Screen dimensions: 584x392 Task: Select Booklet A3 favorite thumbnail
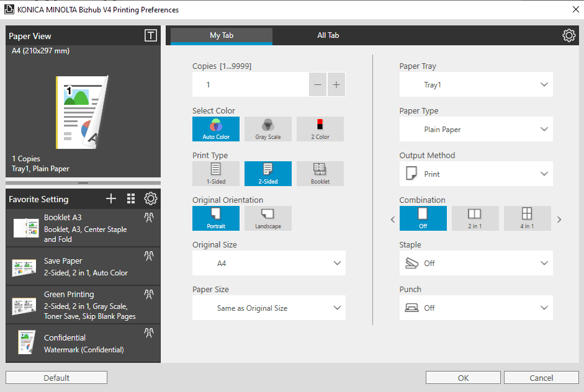[26, 228]
